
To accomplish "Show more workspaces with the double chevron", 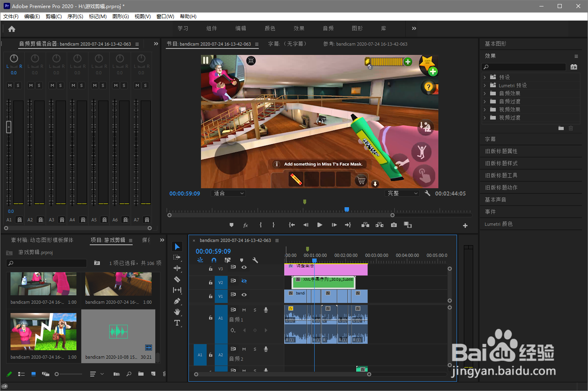I will (x=414, y=28).
